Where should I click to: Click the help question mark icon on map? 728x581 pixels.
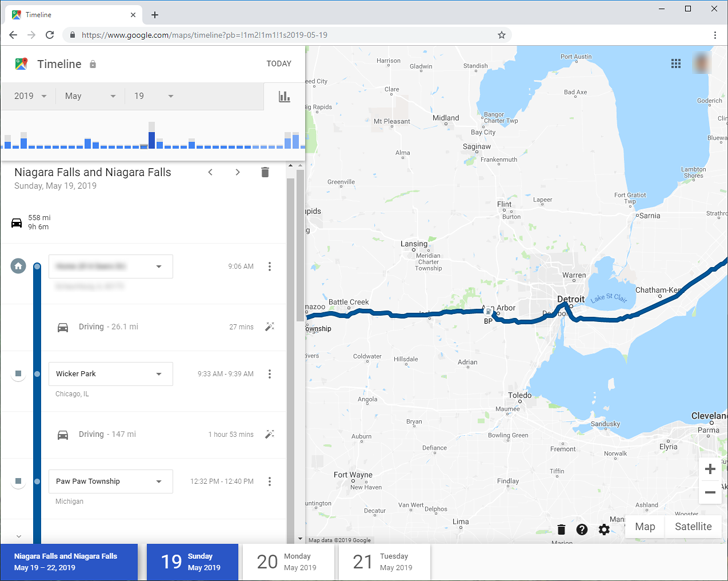point(582,529)
